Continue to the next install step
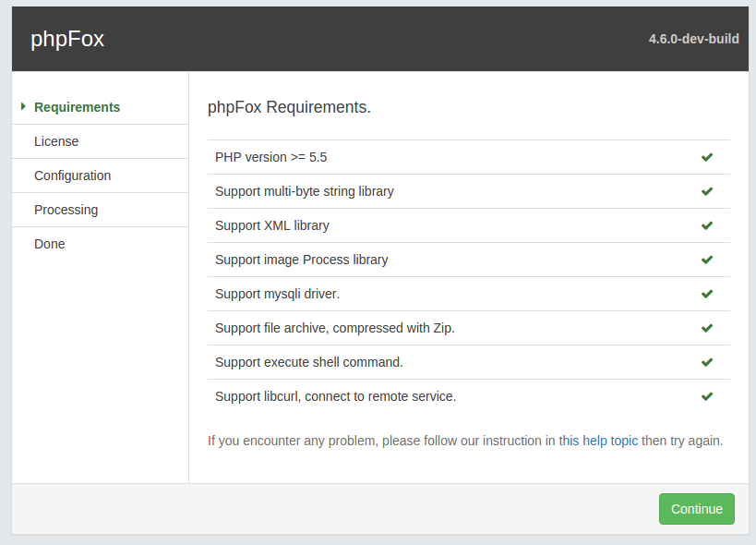Viewport: 756px width, 545px height. pos(697,509)
